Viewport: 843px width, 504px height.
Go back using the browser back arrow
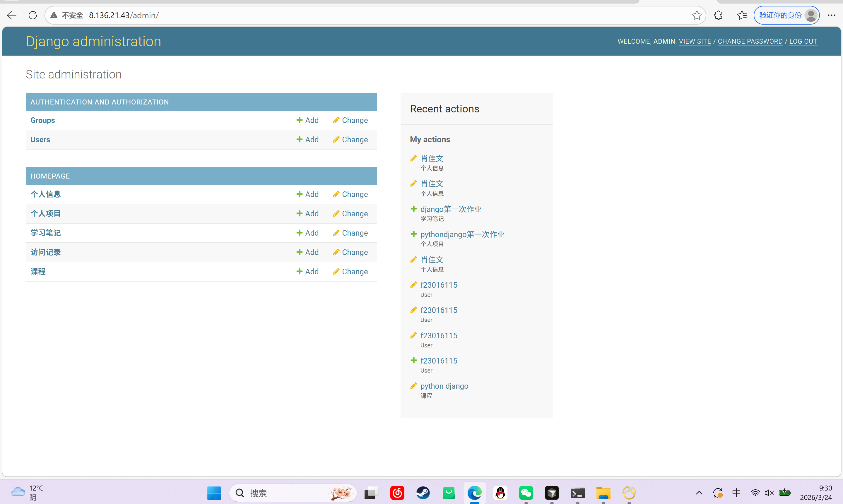pos(11,15)
